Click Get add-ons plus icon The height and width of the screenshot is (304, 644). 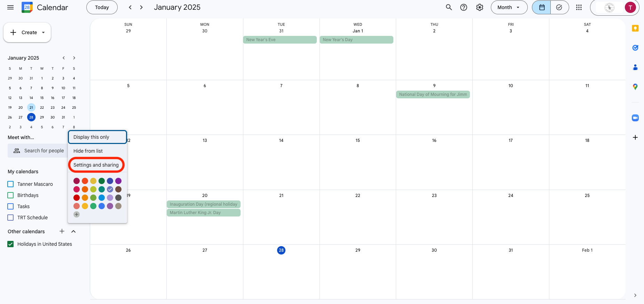(x=635, y=137)
